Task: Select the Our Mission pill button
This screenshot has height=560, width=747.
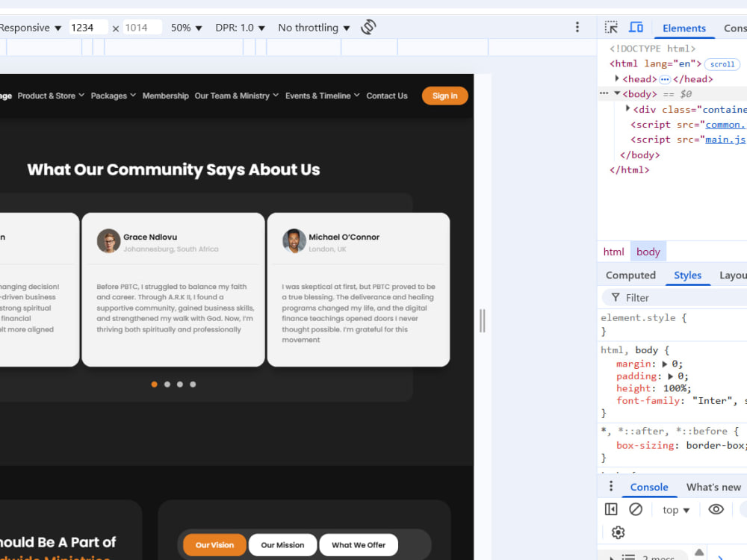Action: (x=282, y=545)
